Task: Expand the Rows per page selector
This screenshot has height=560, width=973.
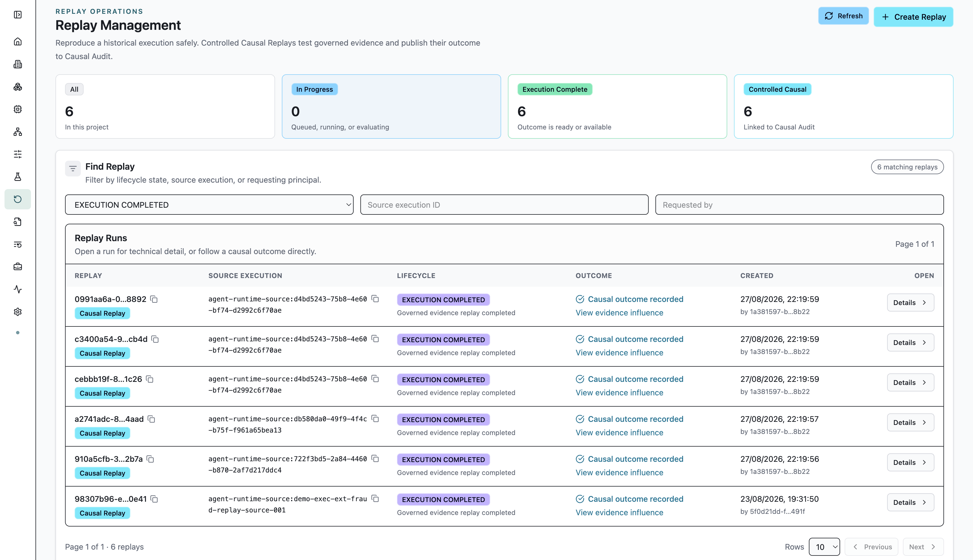Action: coord(824,546)
